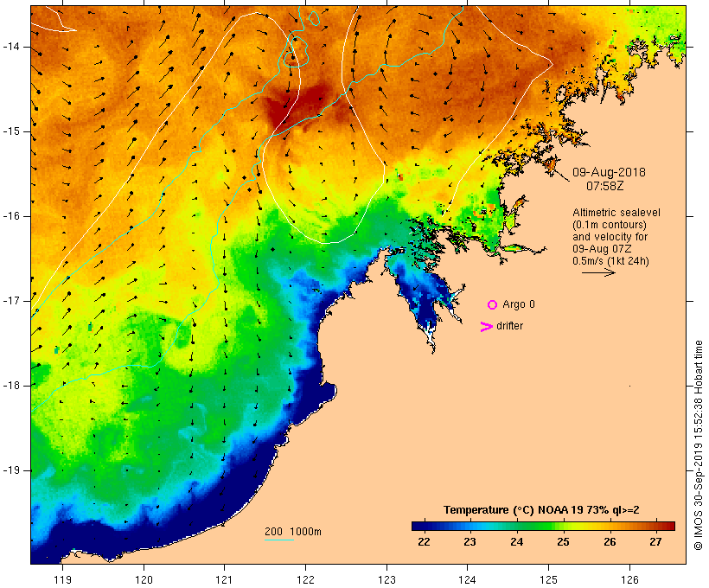Click the 'Temperature (°C) NOAA 19 73% ql>=2' title

tap(541, 510)
